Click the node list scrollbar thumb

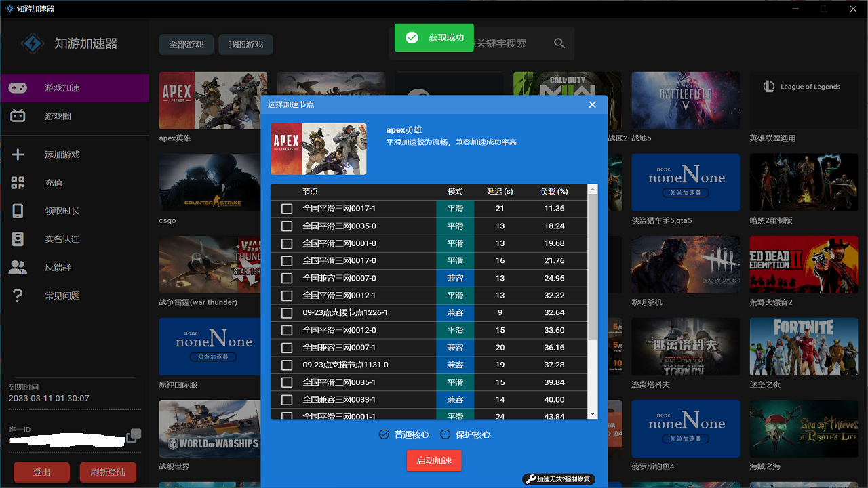[x=593, y=268]
